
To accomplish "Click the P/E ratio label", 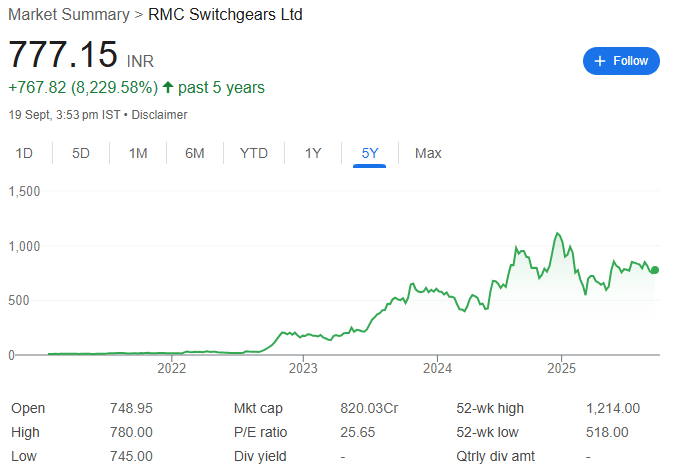I will point(261,432).
